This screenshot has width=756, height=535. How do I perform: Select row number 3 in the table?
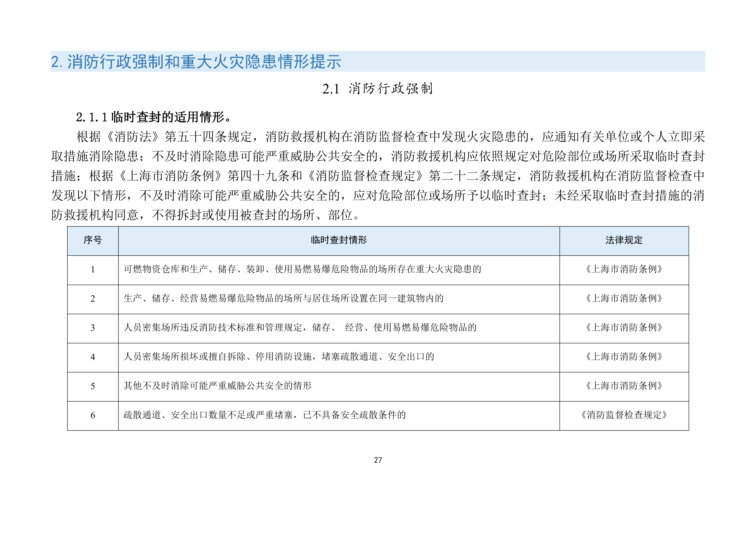click(93, 328)
